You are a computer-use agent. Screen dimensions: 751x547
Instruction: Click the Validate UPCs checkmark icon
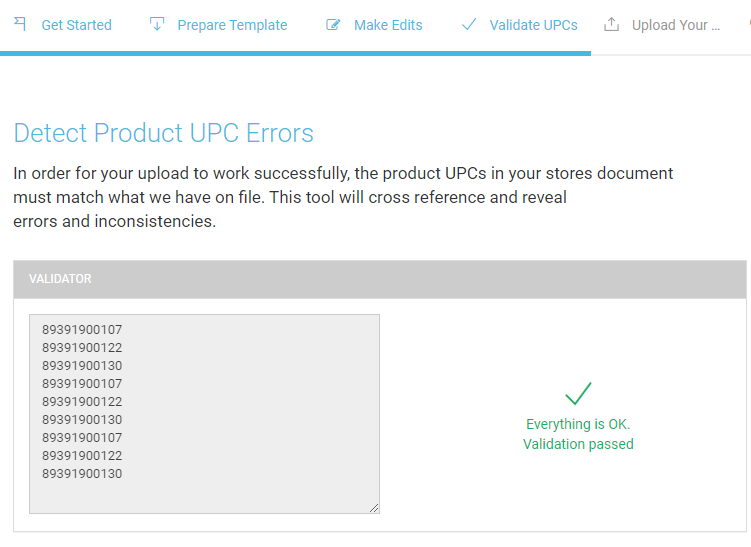(x=469, y=24)
